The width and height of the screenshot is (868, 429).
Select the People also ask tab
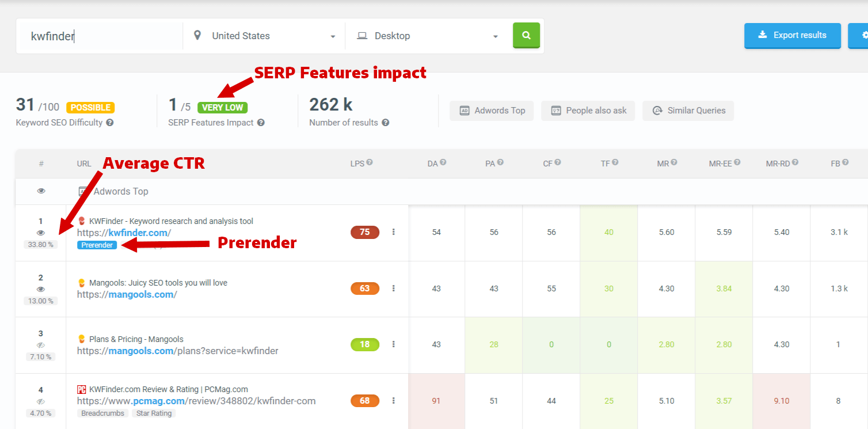(588, 111)
